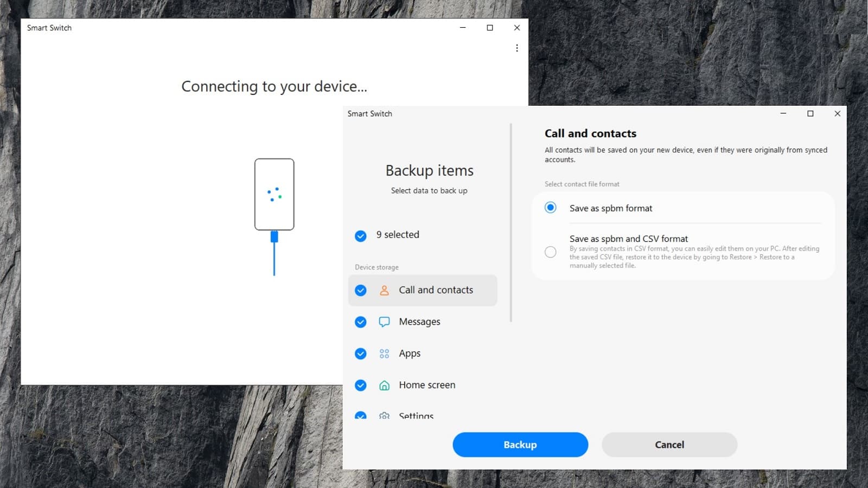Select the Apps grid icon

tap(384, 353)
